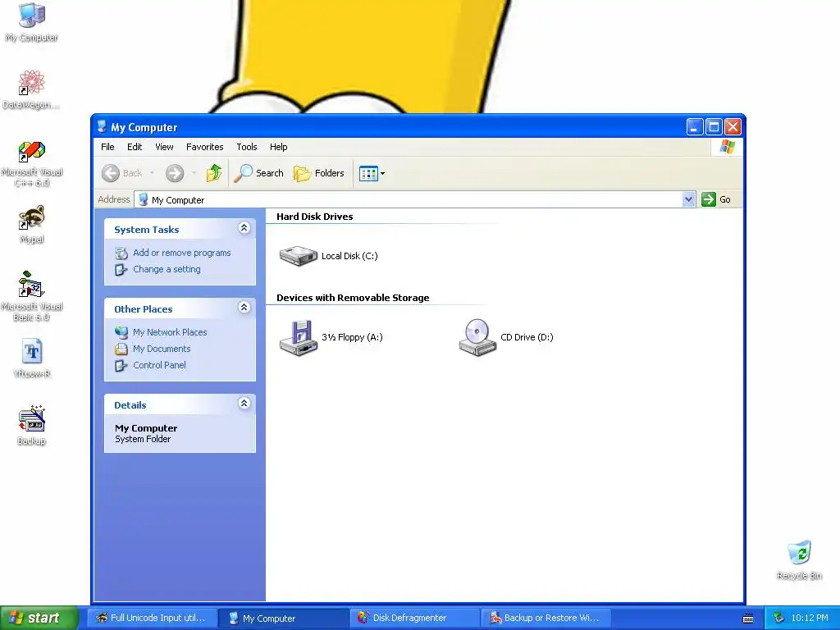Select My Computer desktop icon
Image resolution: width=840 pixels, height=630 pixels.
pyautogui.click(x=32, y=22)
